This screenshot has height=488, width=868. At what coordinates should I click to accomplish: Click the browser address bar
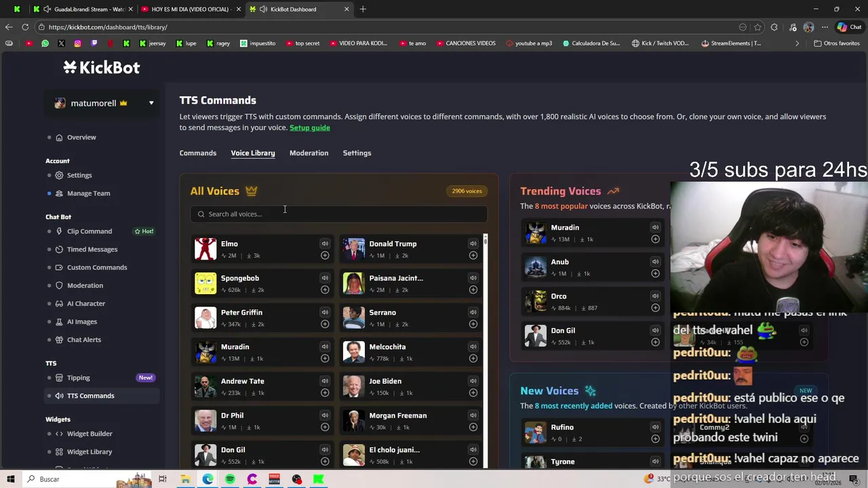(387, 27)
